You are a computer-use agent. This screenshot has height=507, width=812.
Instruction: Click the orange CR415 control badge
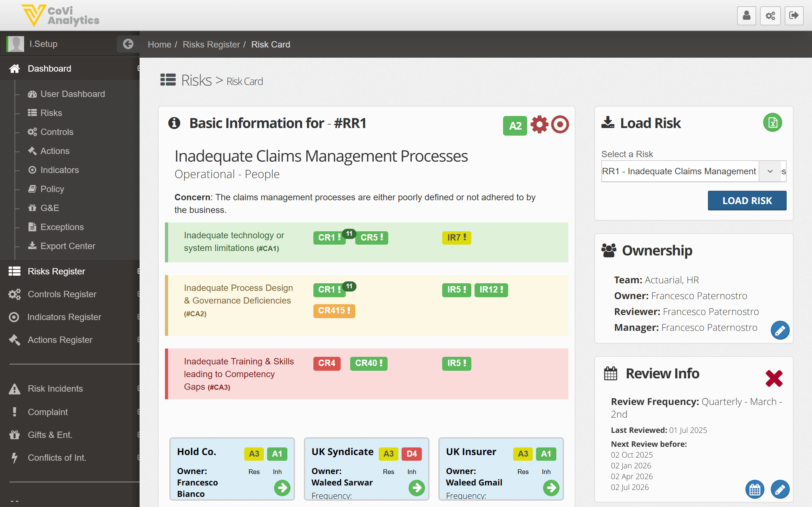pos(334,311)
